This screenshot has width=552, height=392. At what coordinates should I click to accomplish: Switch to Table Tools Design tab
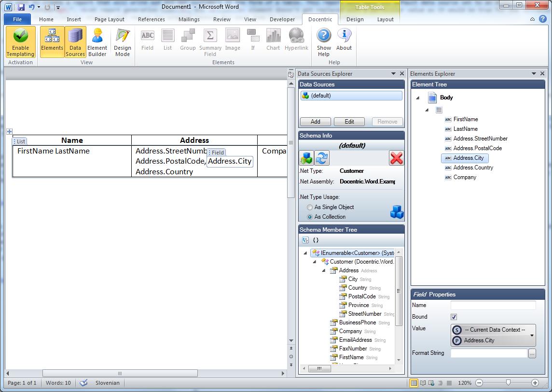tap(355, 19)
